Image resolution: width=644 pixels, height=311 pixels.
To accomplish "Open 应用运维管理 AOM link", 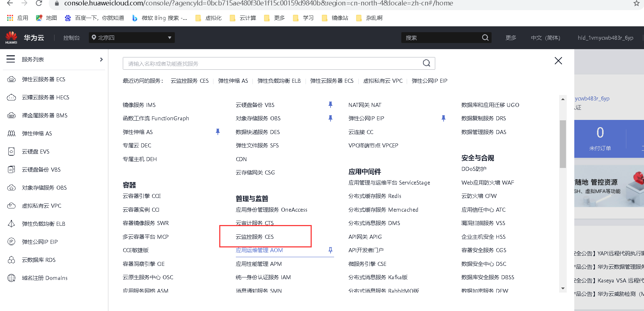I will (x=259, y=250).
